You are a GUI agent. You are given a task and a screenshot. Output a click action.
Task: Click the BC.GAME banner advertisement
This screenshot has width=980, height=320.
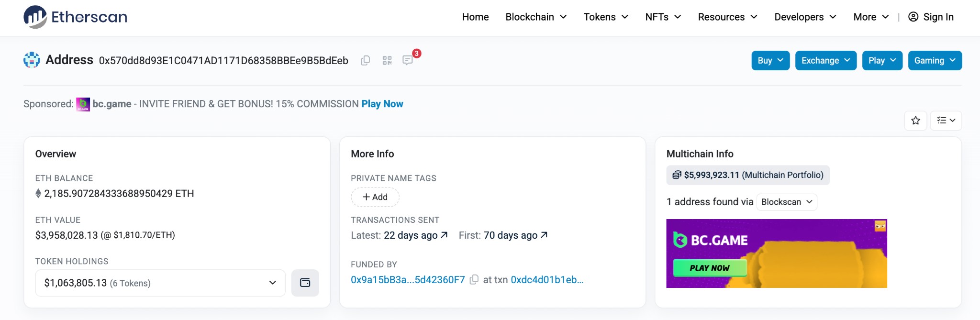coord(777,254)
